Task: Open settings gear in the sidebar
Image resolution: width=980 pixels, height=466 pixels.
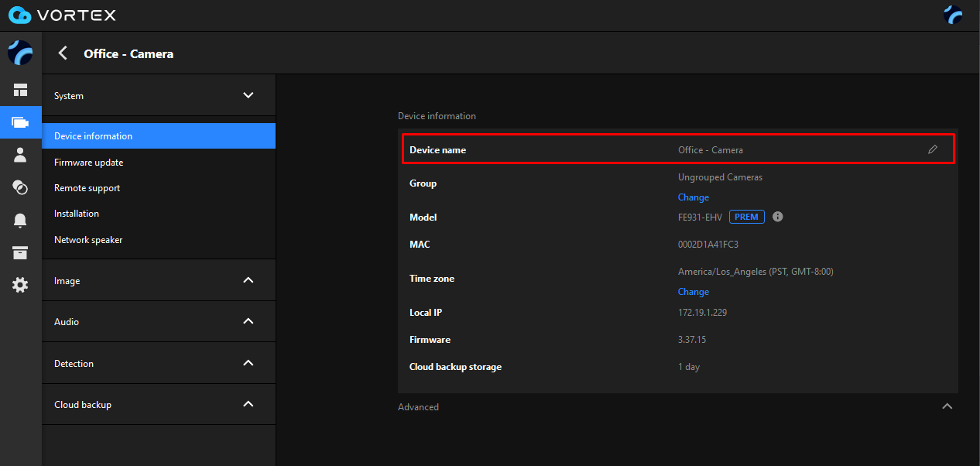Action: [x=20, y=285]
